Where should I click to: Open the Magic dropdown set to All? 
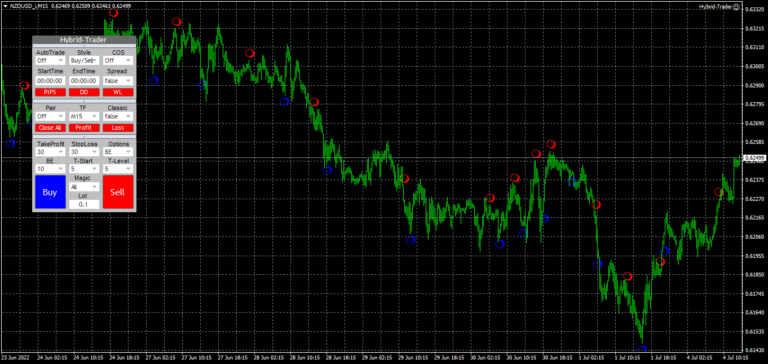tap(84, 187)
